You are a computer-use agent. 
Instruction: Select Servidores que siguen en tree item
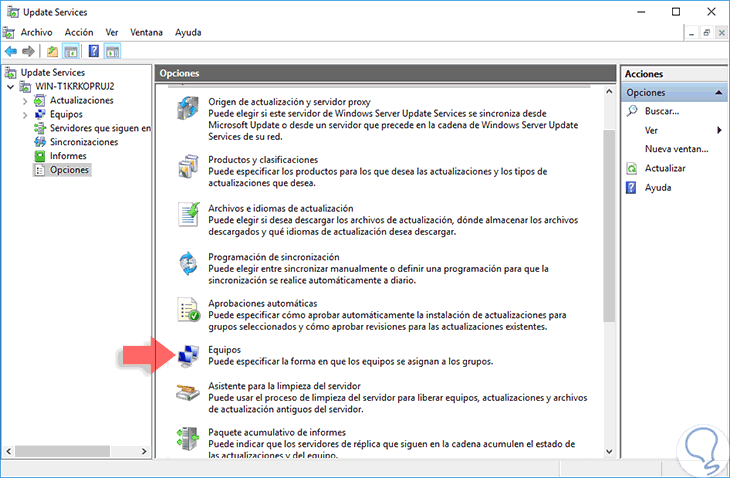100,128
